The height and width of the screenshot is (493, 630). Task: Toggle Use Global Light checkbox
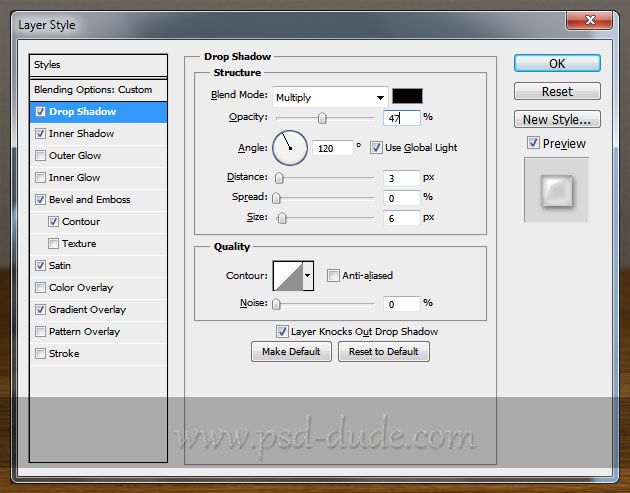376,148
